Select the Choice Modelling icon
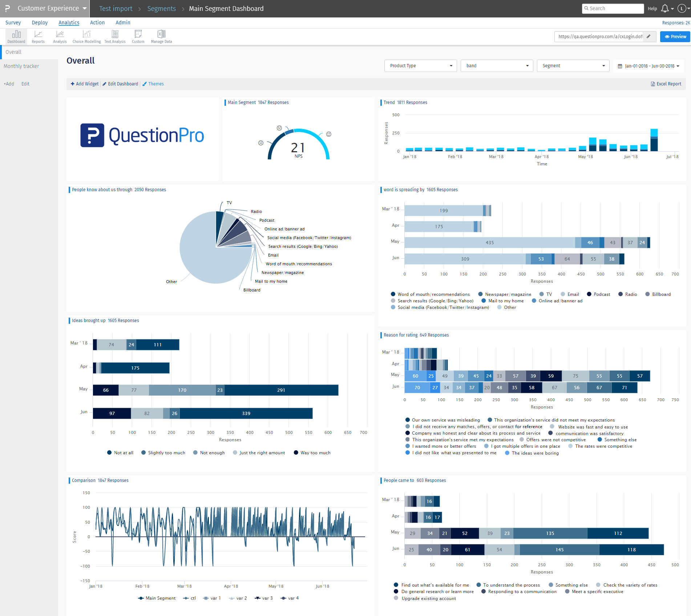Viewport: 691px width, 616px height. (86, 37)
